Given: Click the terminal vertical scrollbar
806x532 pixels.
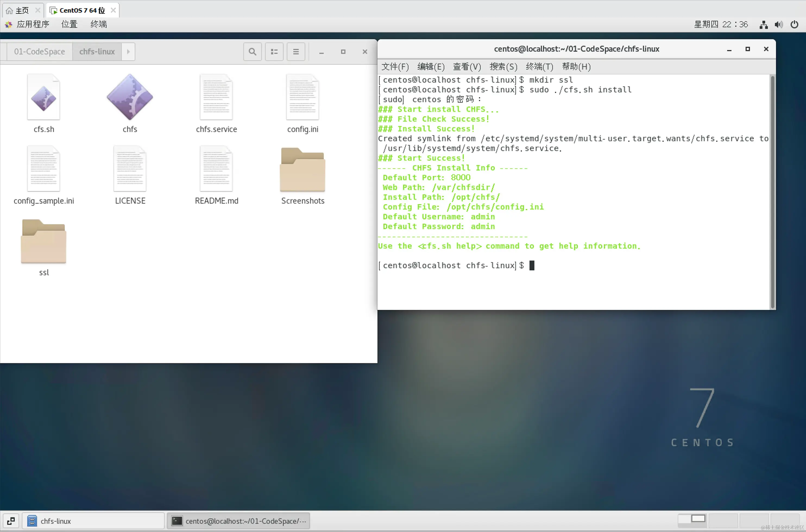Looking at the screenshot, I should coord(772,192).
